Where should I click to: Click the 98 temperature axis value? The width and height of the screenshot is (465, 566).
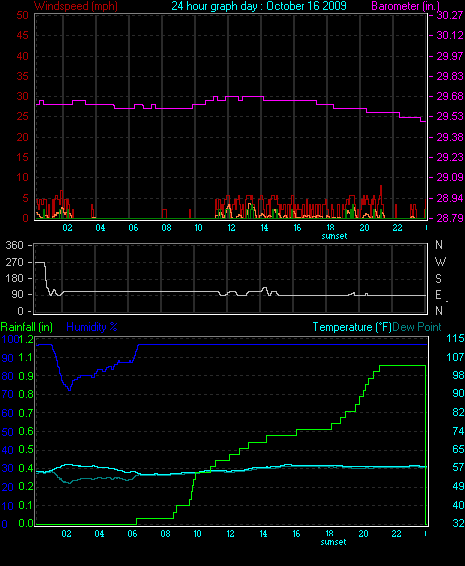click(x=458, y=375)
